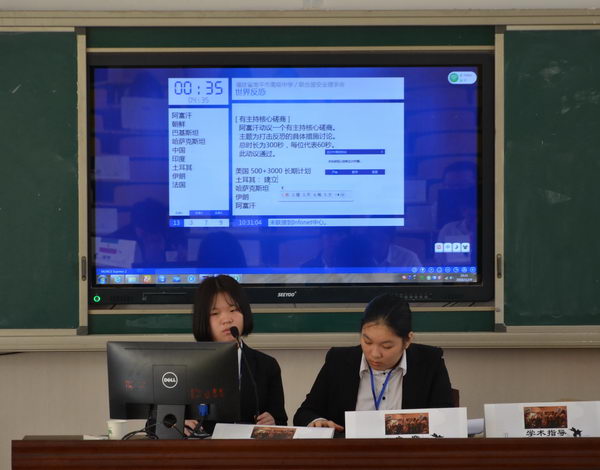Select 法国 in the country list
This screenshot has width=600, height=470.
click(x=179, y=184)
